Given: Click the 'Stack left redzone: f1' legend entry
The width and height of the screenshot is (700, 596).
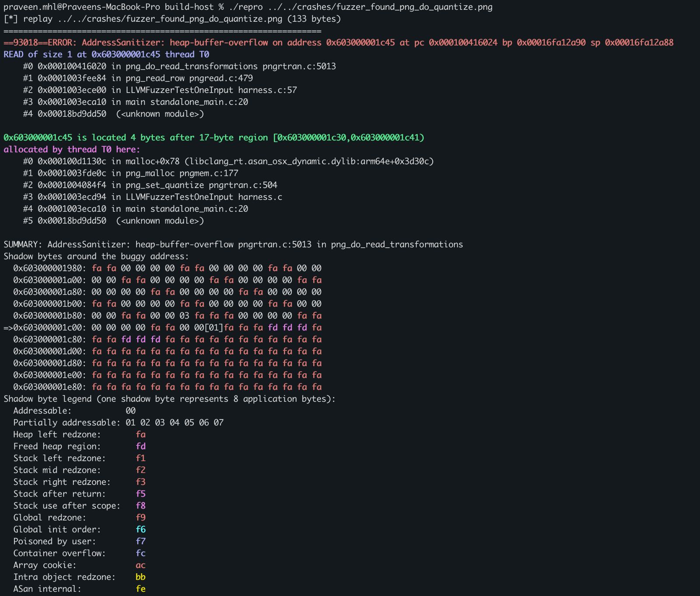Looking at the screenshot, I should click(x=79, y=458).
